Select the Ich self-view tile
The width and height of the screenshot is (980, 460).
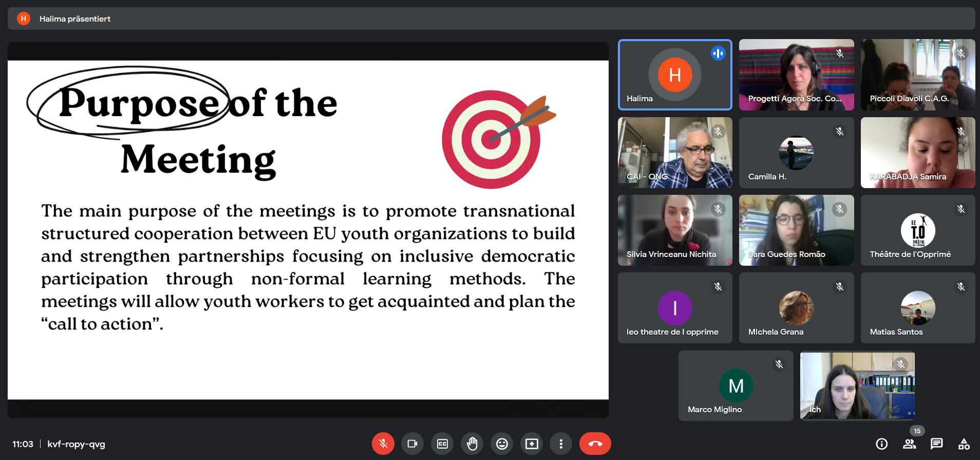coord(857,385)
